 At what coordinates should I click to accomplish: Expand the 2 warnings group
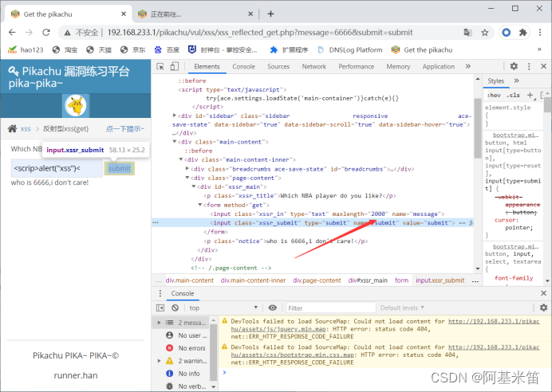click(159, 361)
